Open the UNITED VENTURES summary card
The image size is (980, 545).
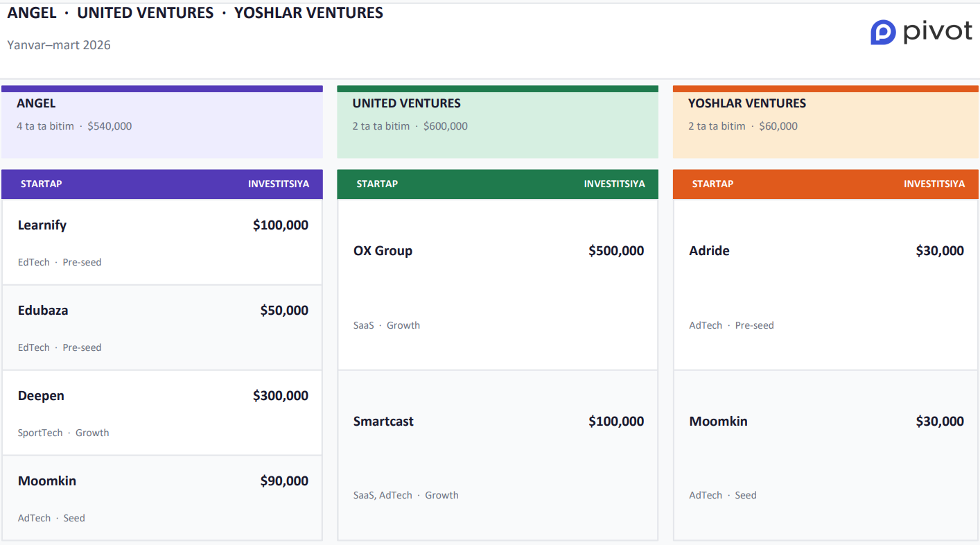(497, 123)
